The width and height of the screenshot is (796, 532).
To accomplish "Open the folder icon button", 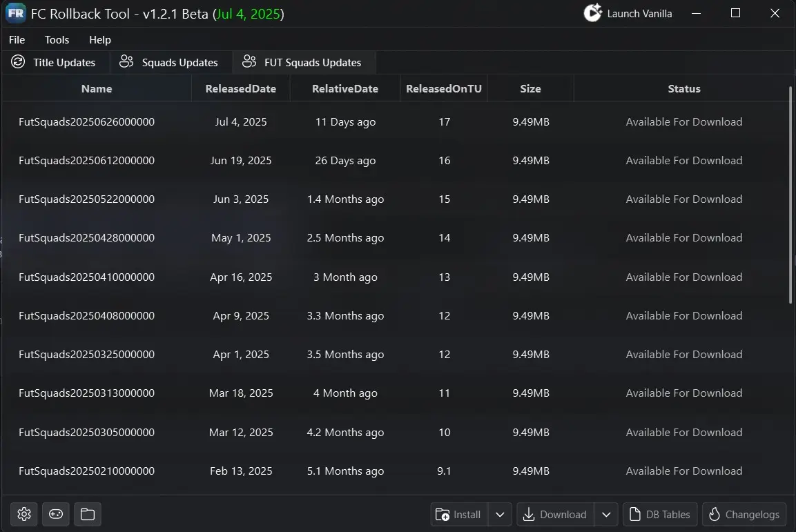I will (x=87, y=514).
